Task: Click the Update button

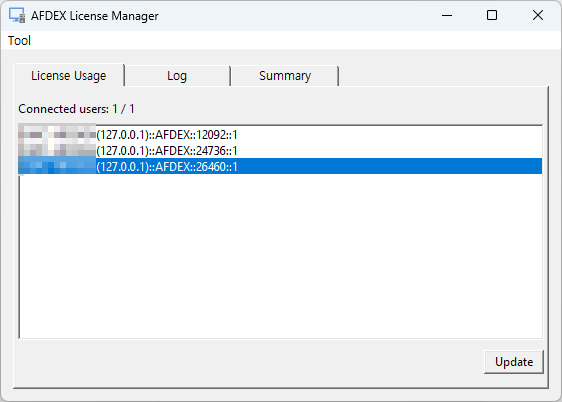Action: (514, 362)
